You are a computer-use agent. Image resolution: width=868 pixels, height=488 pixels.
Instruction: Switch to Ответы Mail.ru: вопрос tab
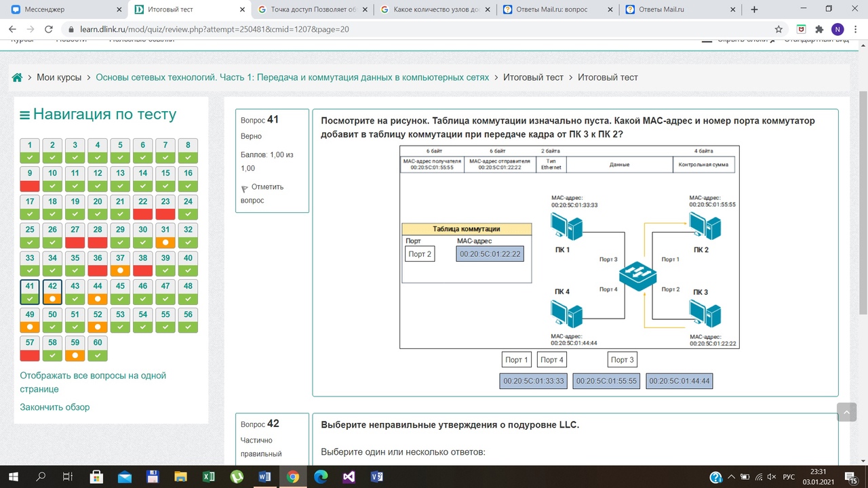coord(558,9)
